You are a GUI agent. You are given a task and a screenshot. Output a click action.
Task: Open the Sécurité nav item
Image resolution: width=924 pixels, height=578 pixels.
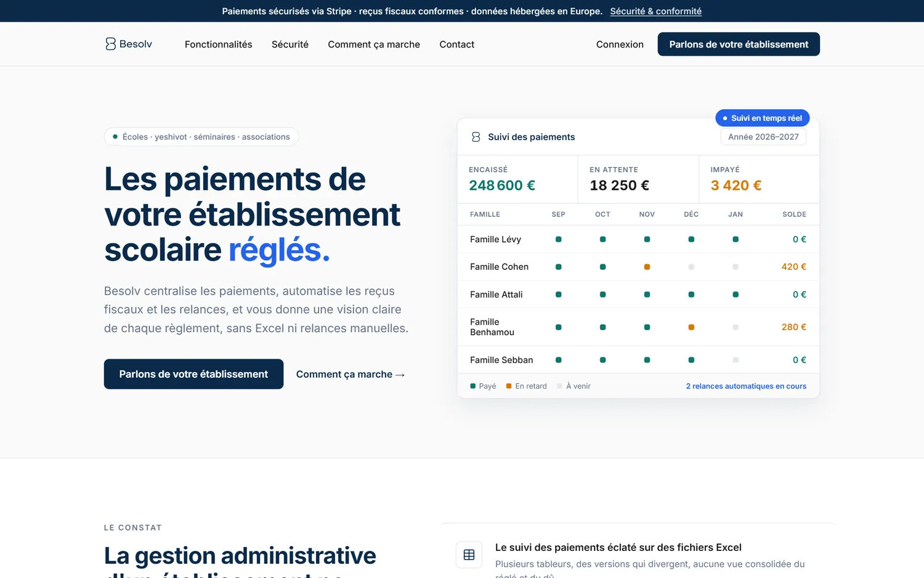point(290,44)
